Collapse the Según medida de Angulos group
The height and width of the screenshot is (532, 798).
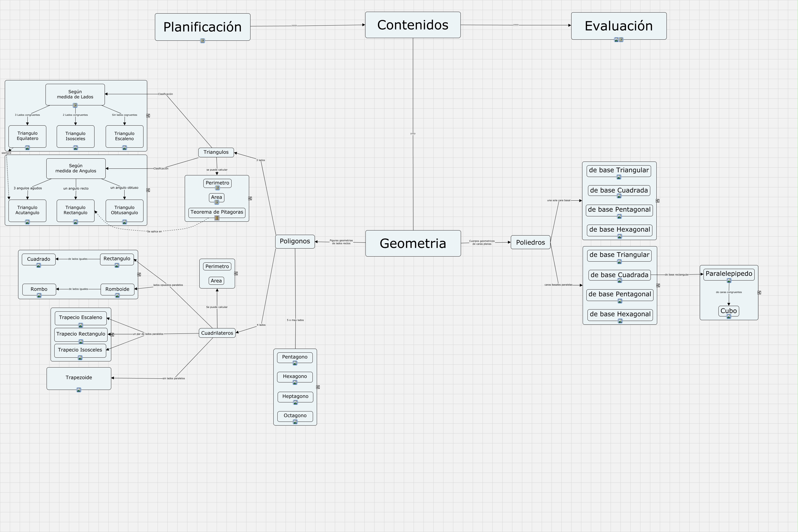tap(148, 190)
